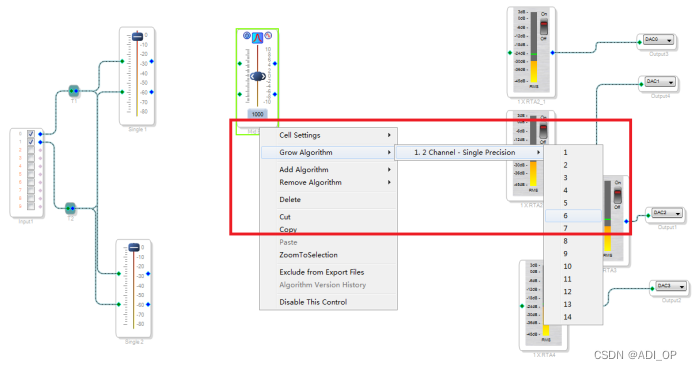
Task: Click the left round icon on the Mid EQ block
Action: click(247, 35)
